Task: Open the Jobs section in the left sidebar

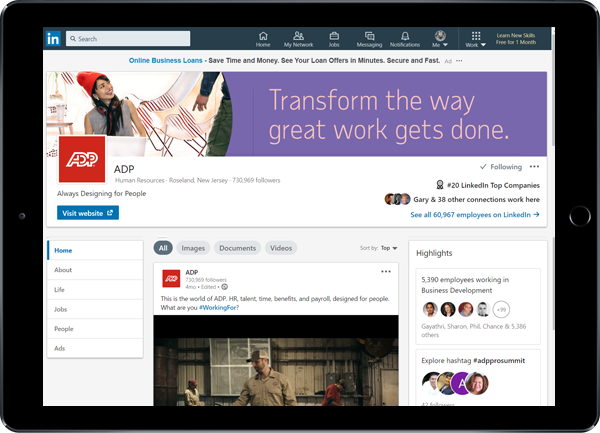Action: click(x=95, y=309)
